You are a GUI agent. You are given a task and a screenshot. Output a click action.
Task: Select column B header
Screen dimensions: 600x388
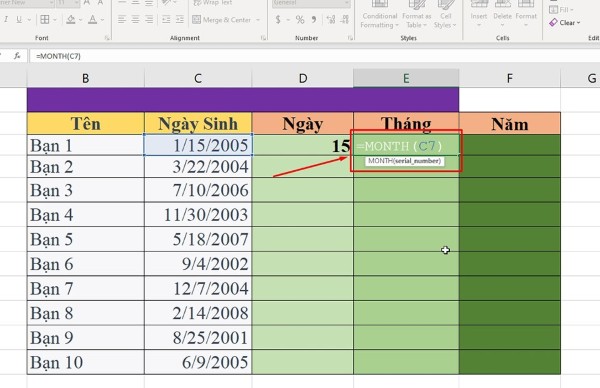[x=86, y=78]
